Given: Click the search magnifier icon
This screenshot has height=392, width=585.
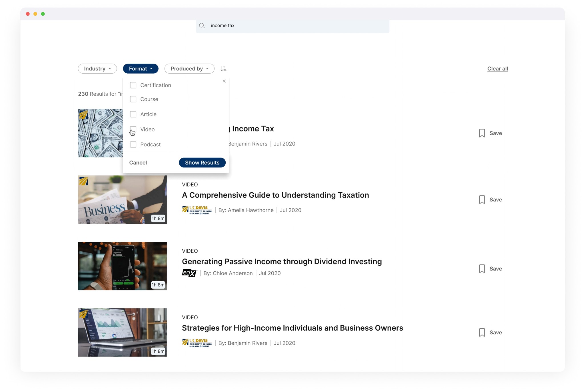Looking at the screenshot, I should [202, 25].
